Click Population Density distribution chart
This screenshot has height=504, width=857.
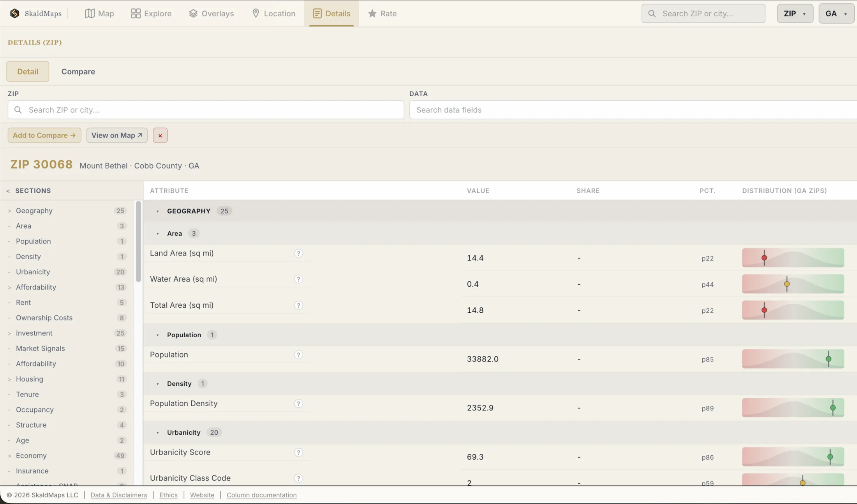[793, 408]
